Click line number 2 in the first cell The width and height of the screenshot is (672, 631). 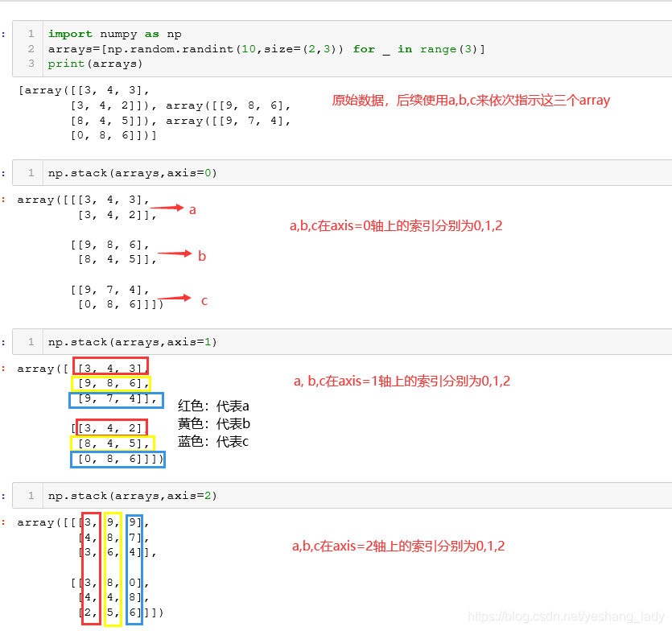click(31, 48)
